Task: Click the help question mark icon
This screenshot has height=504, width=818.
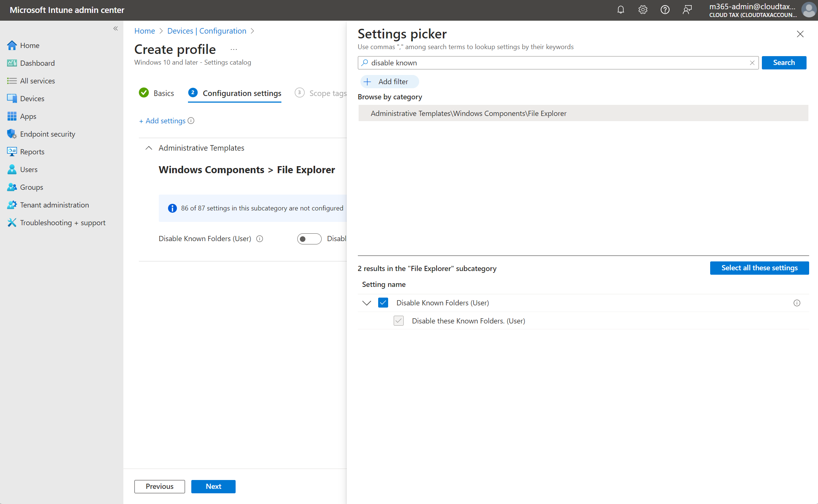Action: 665,10
